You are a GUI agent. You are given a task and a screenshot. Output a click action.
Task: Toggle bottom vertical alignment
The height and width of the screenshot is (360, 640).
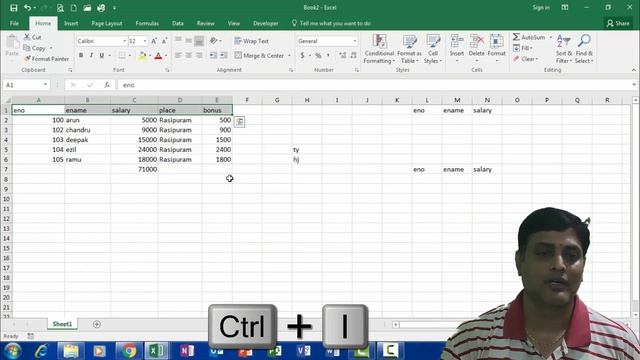199,41
